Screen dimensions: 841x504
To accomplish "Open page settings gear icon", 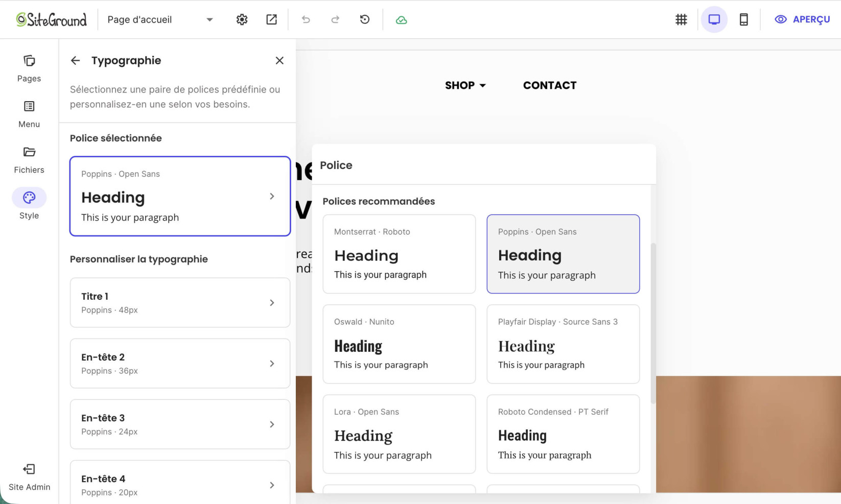I will [x=242, y=19].
